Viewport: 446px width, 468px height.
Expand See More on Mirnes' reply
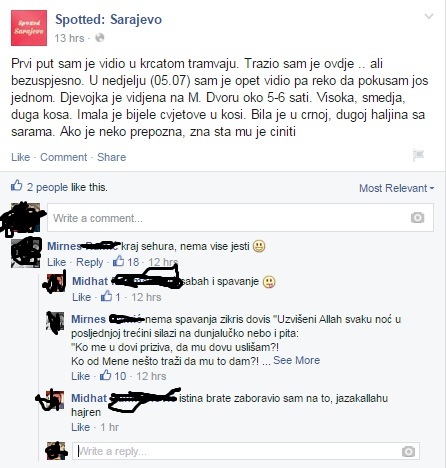click(296, 360)
